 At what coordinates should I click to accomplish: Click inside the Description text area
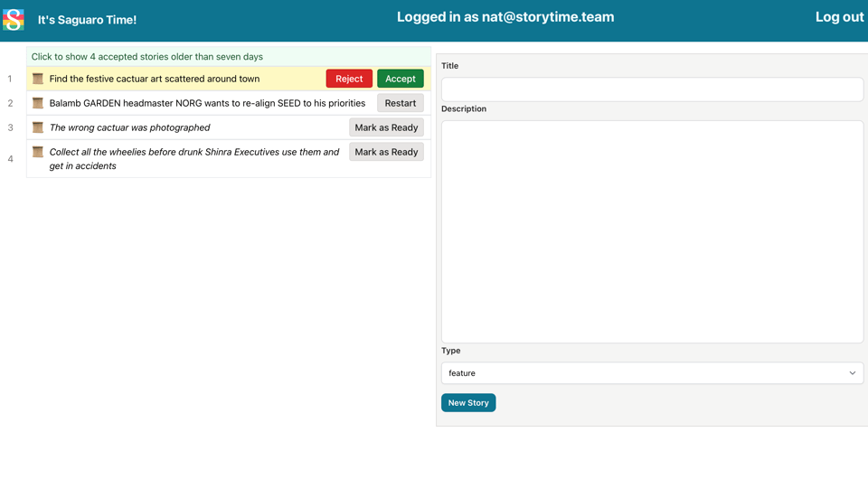651,231
